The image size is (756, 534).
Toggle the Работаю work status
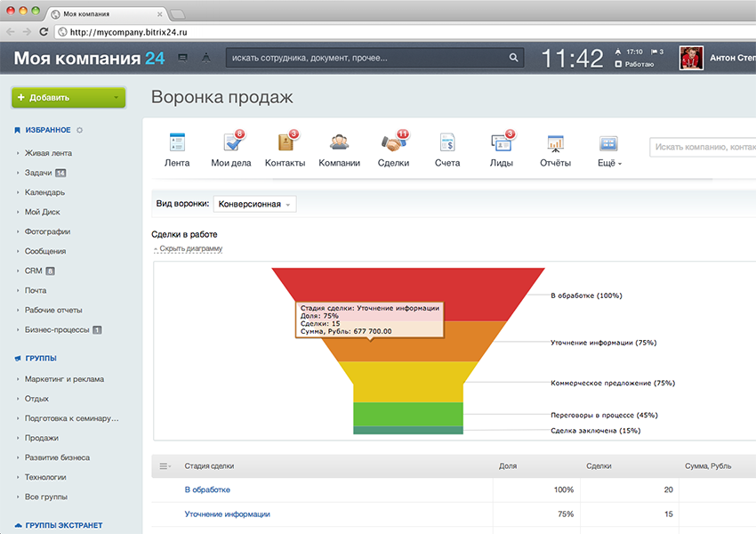[x=634, y=64]
